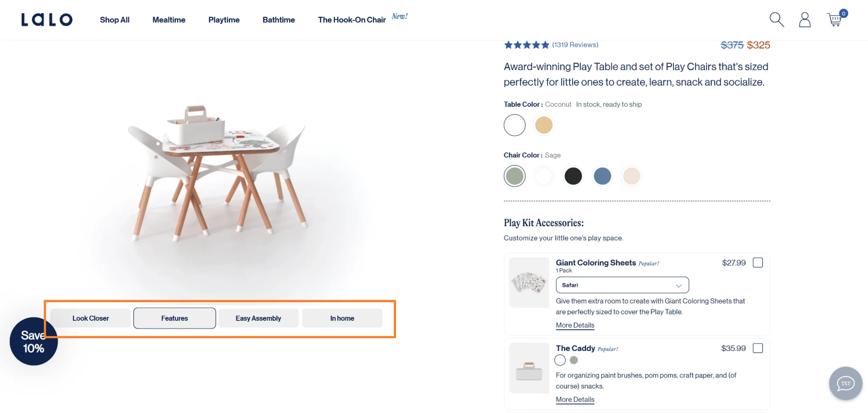
Task: Check The Caddy add-on checkbox
Action: (x=758, y=348)
